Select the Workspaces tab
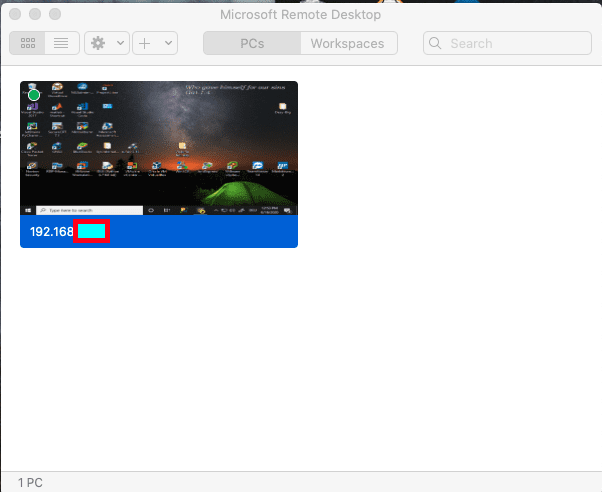 (349, 43)
